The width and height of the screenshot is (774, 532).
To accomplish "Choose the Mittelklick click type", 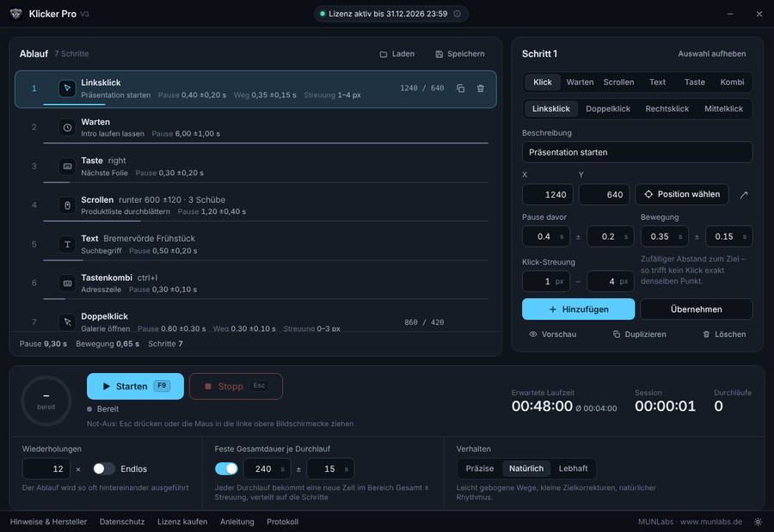I will (723, 108).
